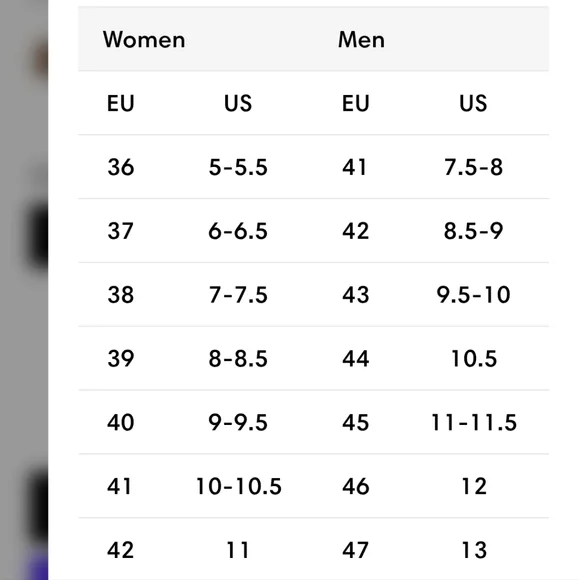Viewport: 579px width, 580px height.
Task: Select Women's US size 5-5.5 cell
Action: [x=238, y=167]
